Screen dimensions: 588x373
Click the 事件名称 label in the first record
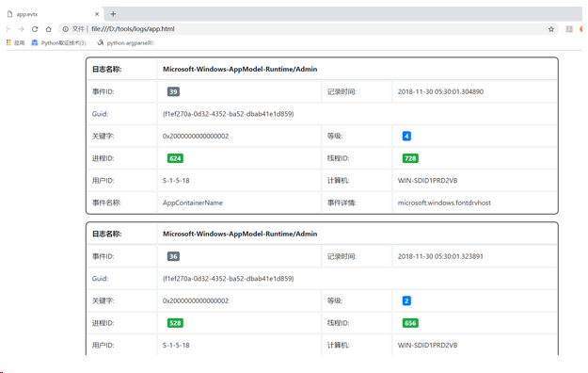coord(106,203)
